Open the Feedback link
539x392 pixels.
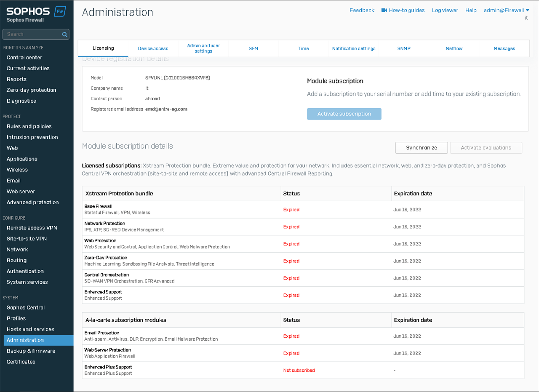click(x=362, y=10)
